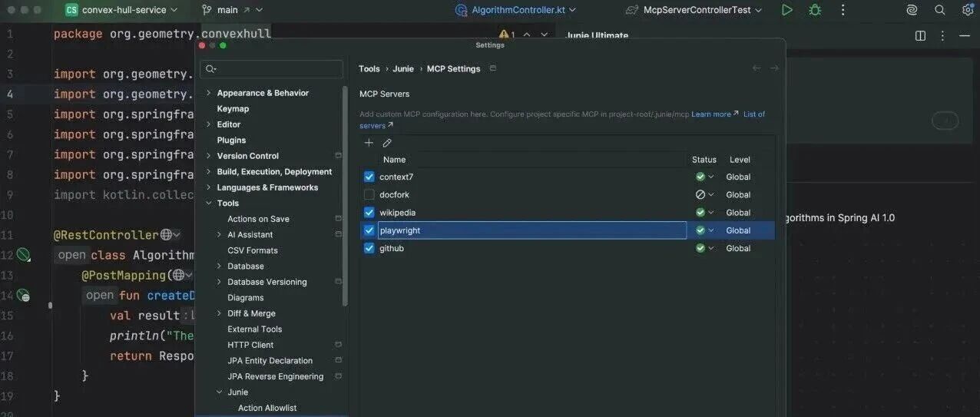Image resolution: width=980 pixels, height=417 pixels.
Task: Open the wikipedia status dropdown arrow
Action: tap(711, 213)
